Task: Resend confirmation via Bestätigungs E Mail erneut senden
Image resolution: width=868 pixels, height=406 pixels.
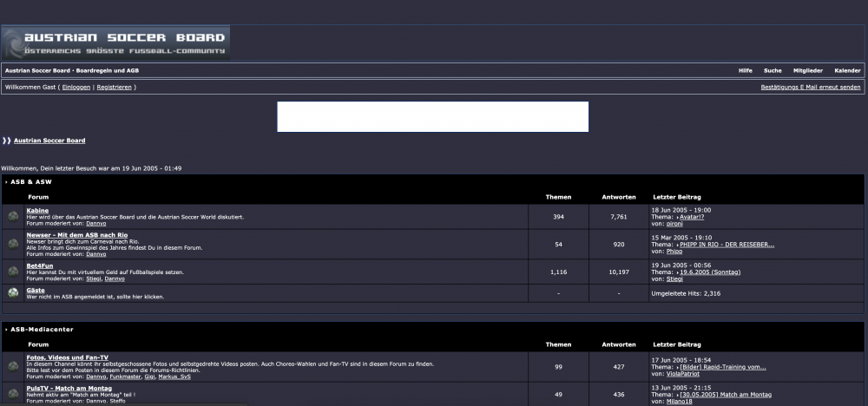Action: 811,88
